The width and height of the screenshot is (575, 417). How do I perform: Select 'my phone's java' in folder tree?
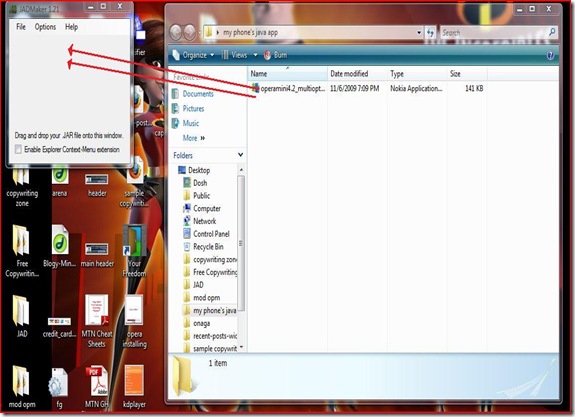[210, 311]
